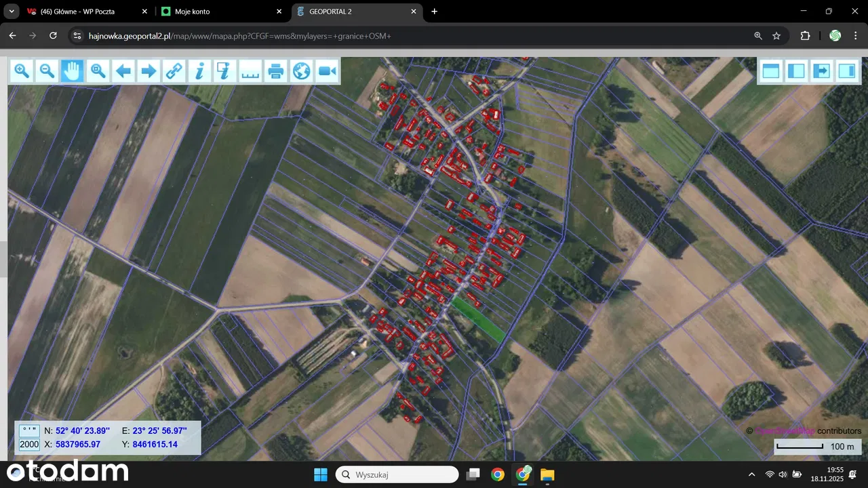Image resolution: width=868 pixels, height=488 pixels.
Task: Select the ruler measurement tool
Action: click(250, 70)
